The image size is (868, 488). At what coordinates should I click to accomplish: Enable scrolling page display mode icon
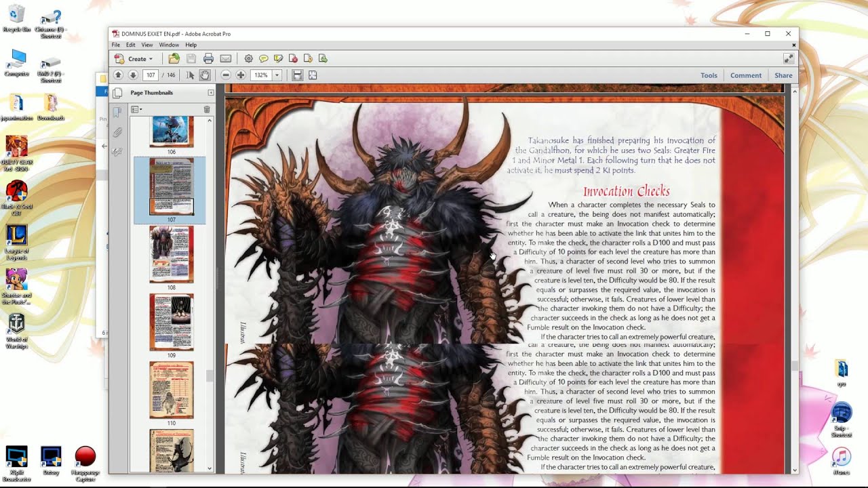(297, 75)
